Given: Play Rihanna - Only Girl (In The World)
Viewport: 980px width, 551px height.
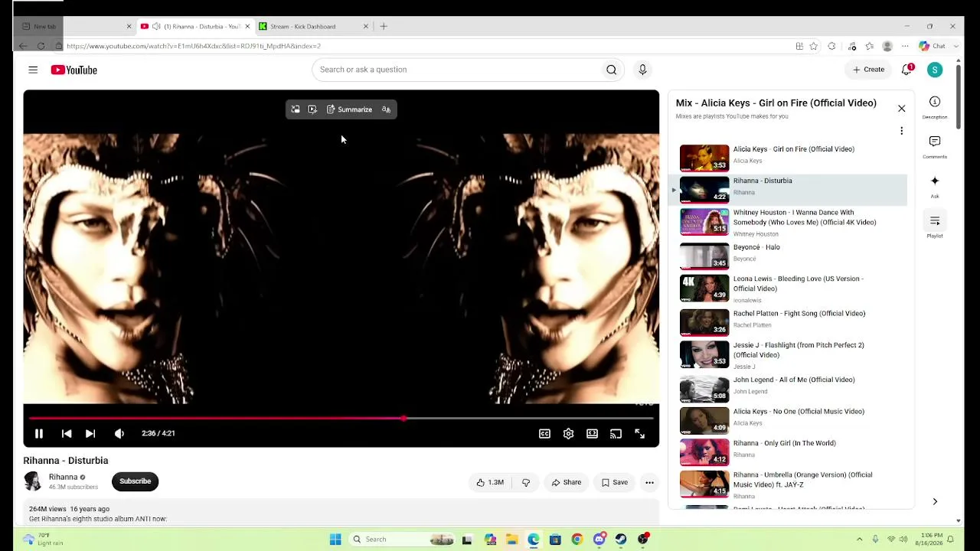Looking at the screenshot, I should click(x=789, y=452).
